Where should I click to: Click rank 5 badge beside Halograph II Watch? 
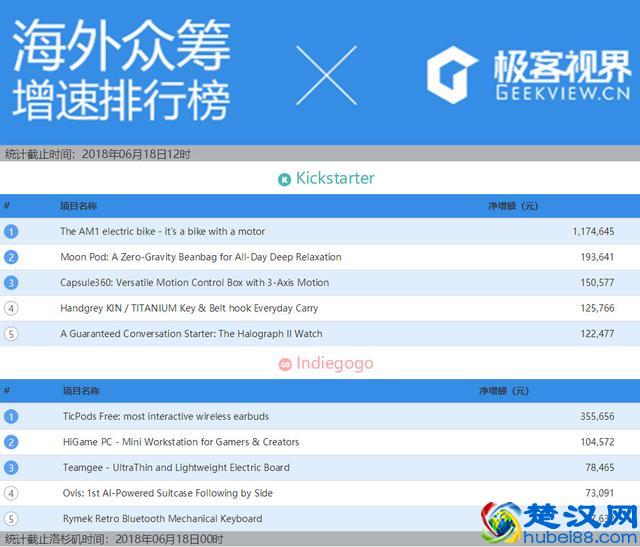point(11,334)
